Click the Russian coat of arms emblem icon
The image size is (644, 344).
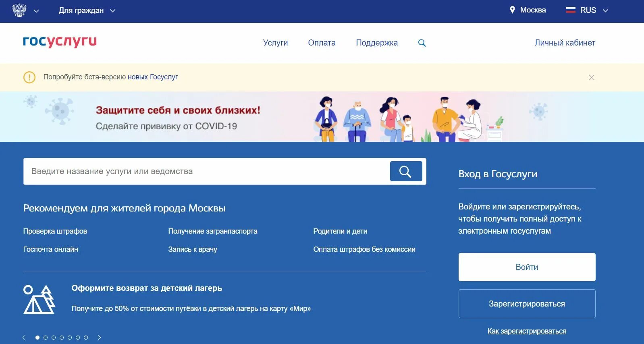click(19, 10)
